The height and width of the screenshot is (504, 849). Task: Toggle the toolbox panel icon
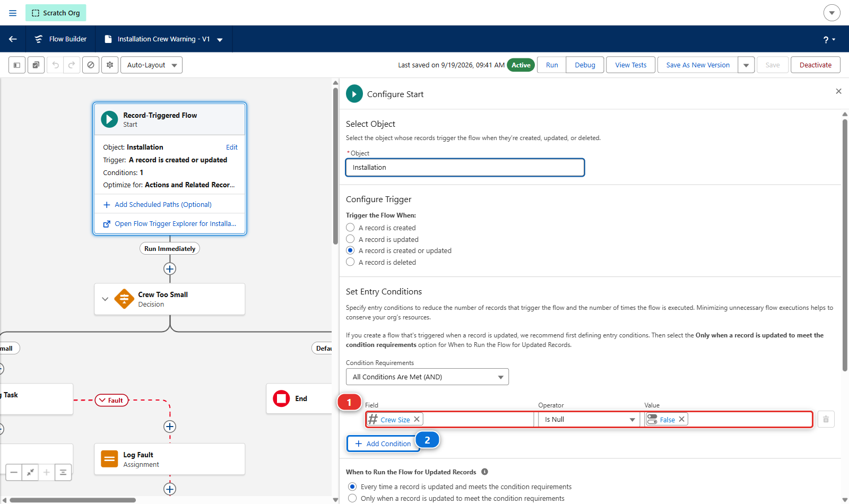pos(17,65)
